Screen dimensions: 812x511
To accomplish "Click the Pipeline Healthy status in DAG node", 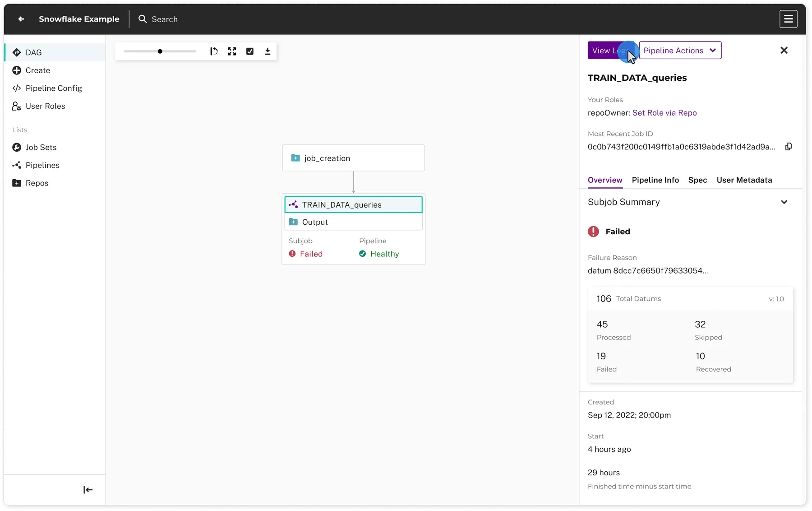I will (x=379, y=254).
